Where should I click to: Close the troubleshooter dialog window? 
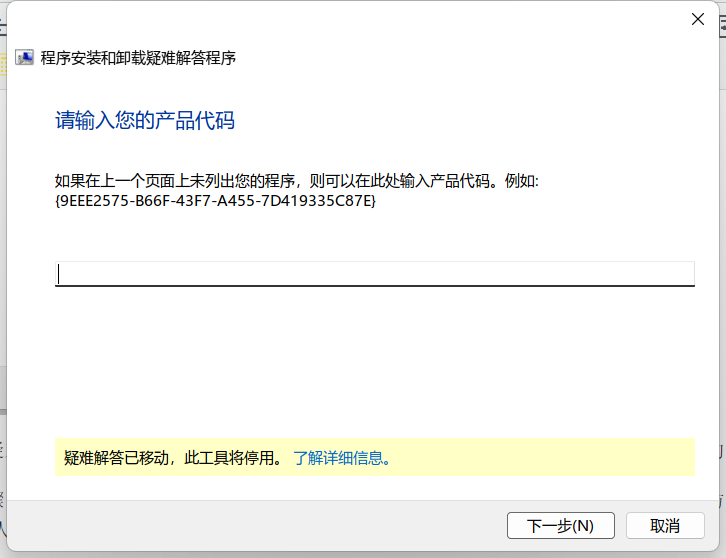tap(698, 19)
